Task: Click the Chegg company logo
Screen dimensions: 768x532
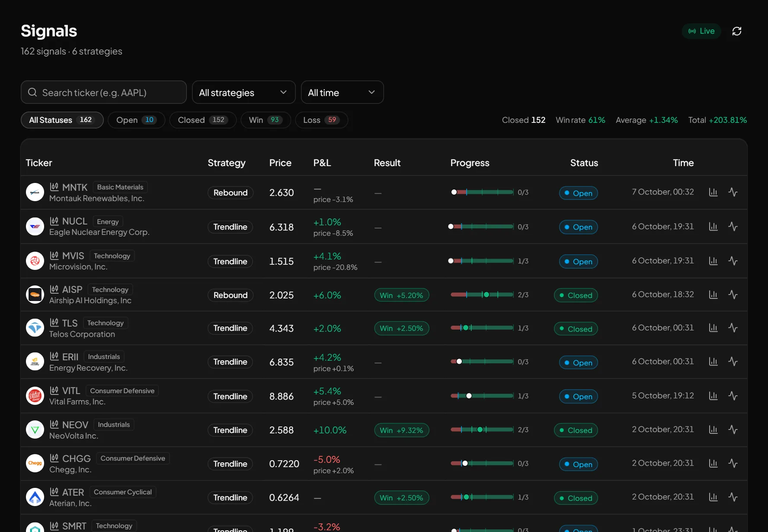Action: pos(35,463)
